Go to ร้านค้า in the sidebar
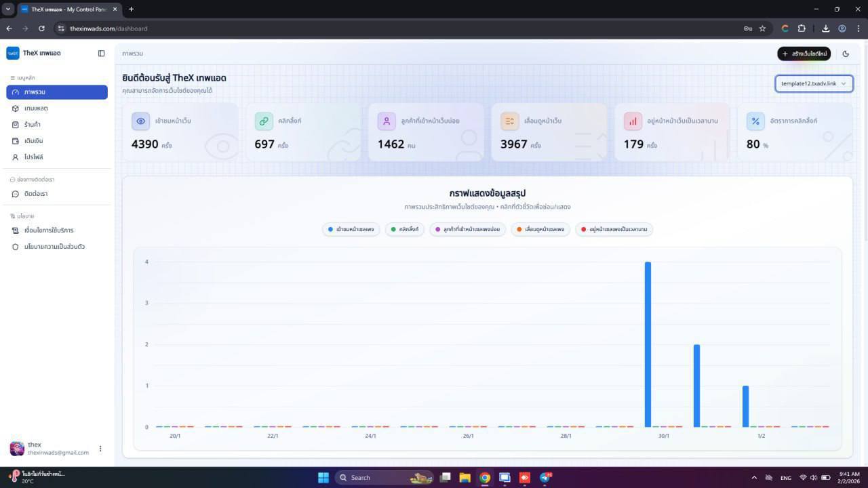Screen dimensions: 868x488 pyautogui.click(x=33, y=125)
